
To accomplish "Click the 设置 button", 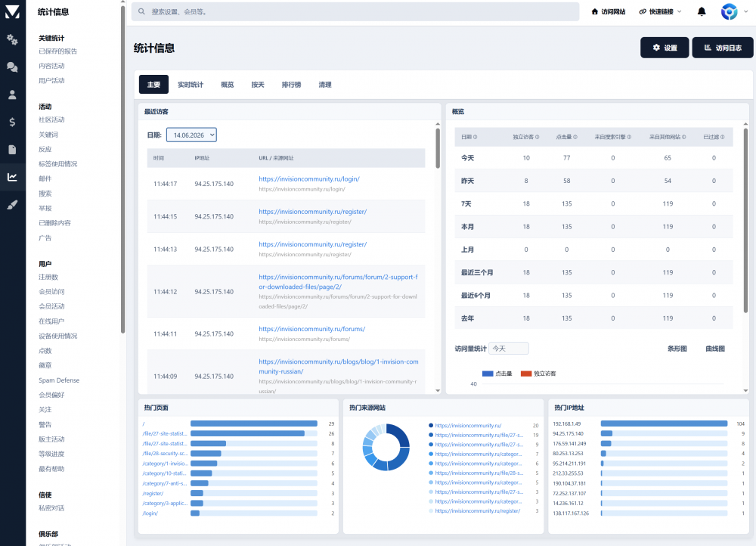I will [x=665, y=48].
